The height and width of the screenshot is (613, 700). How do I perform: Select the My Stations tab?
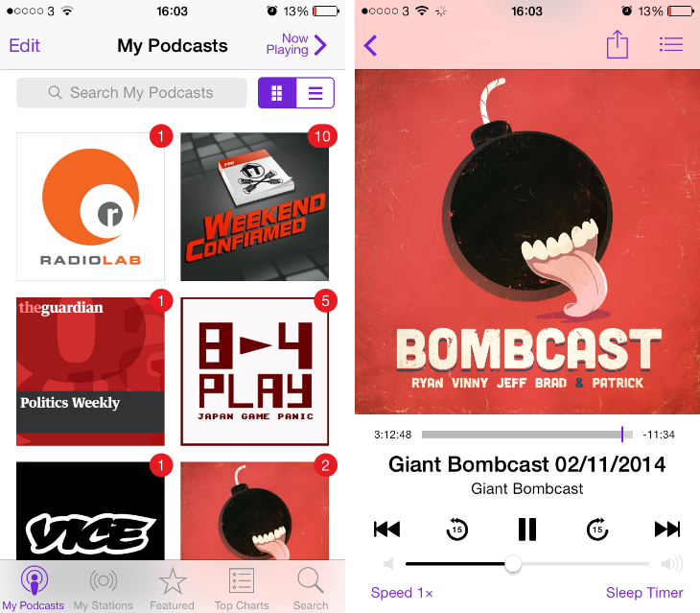click(x=104, y=587)
